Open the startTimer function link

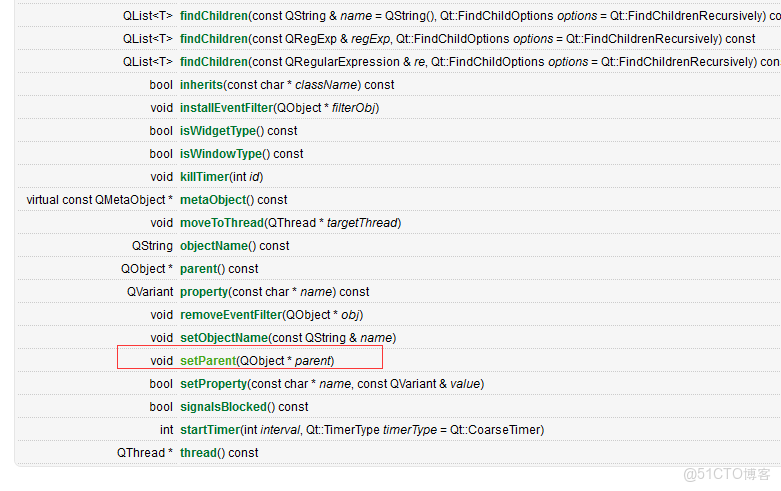209,430
